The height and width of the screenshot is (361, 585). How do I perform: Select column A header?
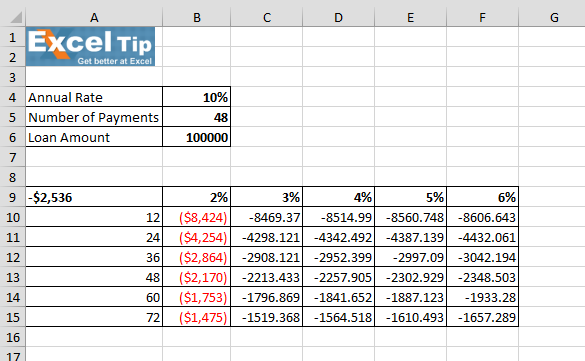pos(94,18)
